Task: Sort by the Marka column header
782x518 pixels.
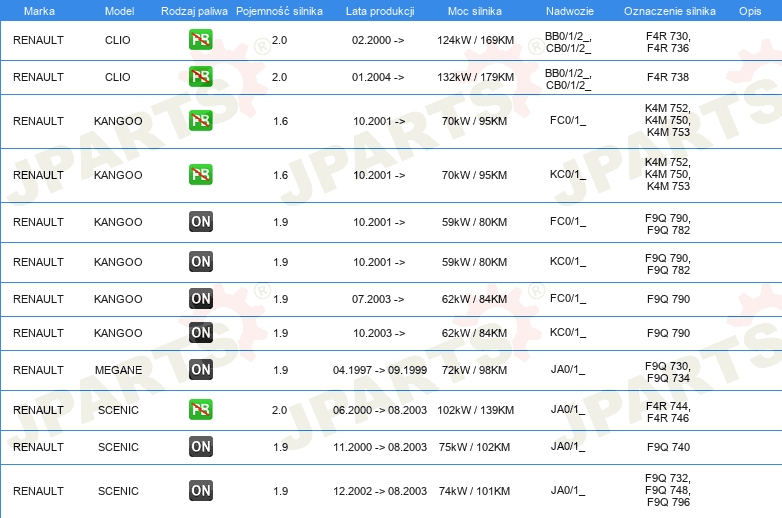Action: [39, 11]
